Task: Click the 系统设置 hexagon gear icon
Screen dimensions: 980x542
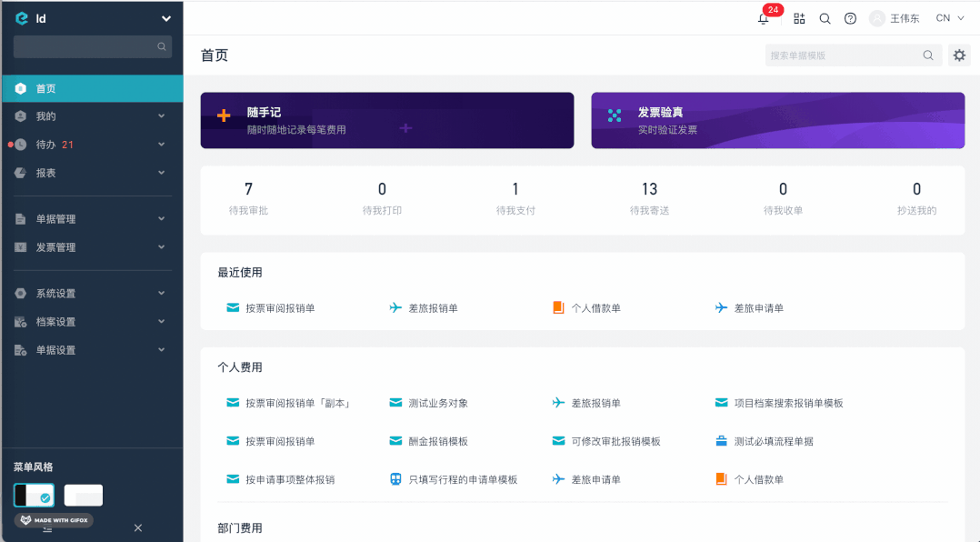Action: tap(21, 293)
